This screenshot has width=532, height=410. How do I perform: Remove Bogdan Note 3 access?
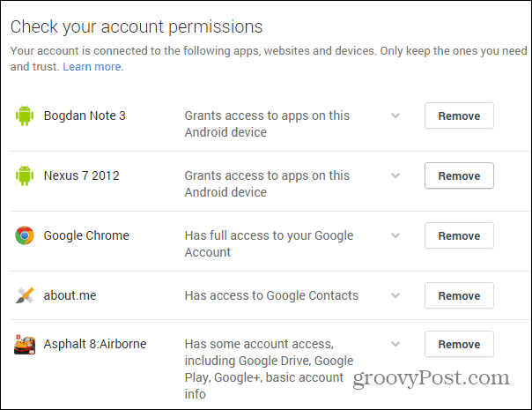click(x=459, y=116)
